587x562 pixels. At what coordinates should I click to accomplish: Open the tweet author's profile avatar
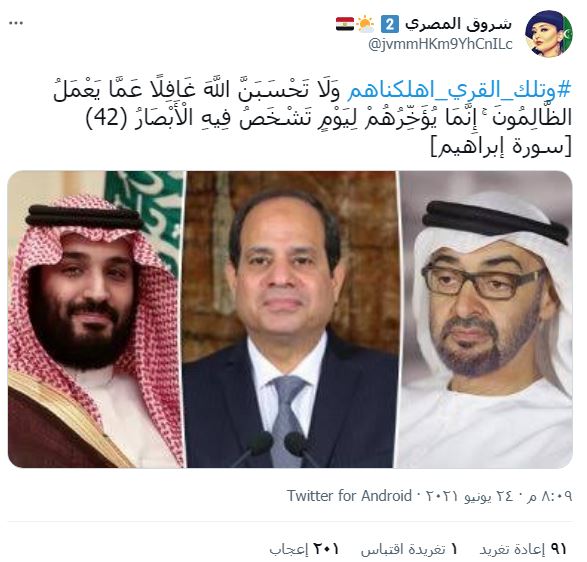[548, 33]
